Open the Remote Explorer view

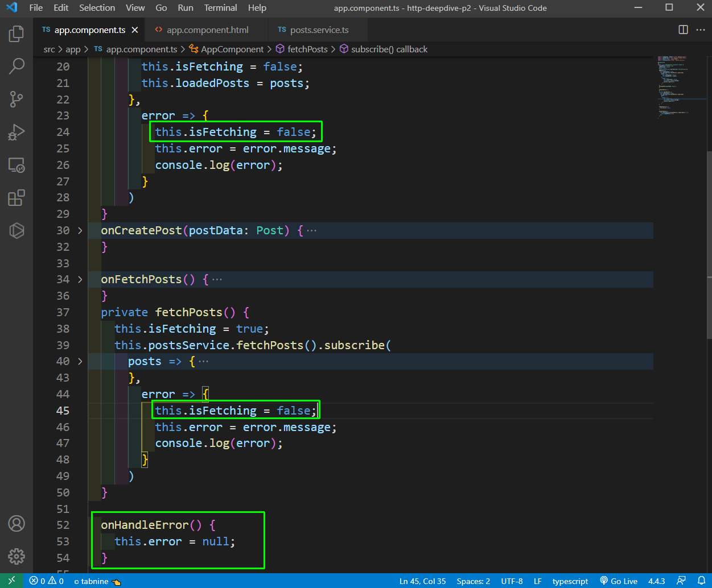[x=17, y=165]
